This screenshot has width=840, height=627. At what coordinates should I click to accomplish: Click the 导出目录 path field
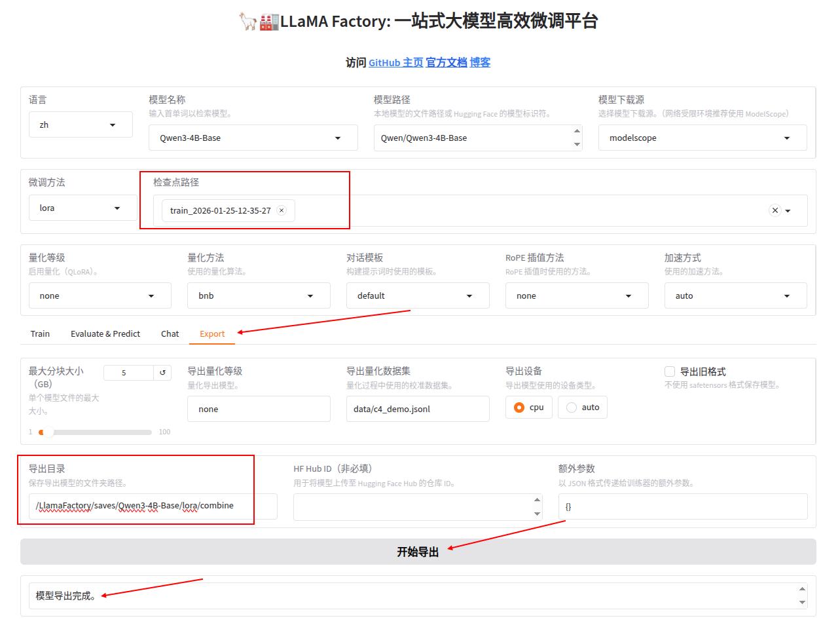coord(153,506)
